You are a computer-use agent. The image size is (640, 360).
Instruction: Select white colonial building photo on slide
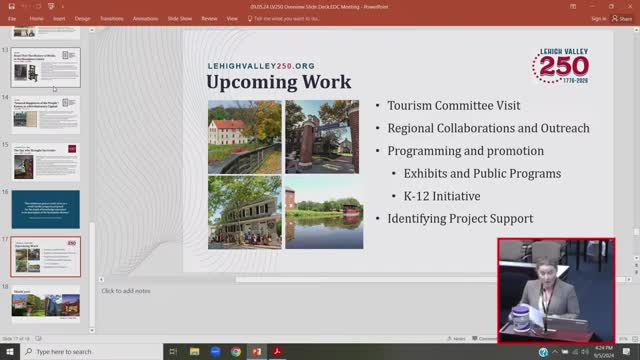point(245,137)
